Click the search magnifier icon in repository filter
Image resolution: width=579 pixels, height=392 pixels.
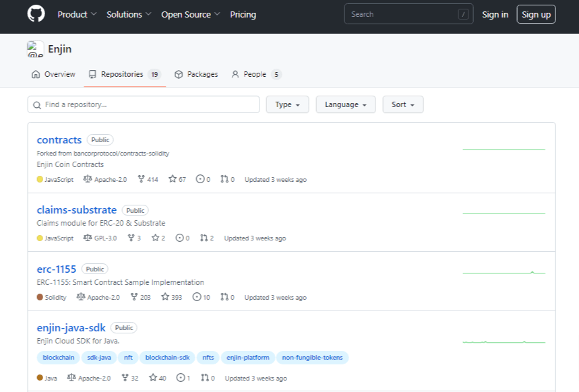pos(37,105)
